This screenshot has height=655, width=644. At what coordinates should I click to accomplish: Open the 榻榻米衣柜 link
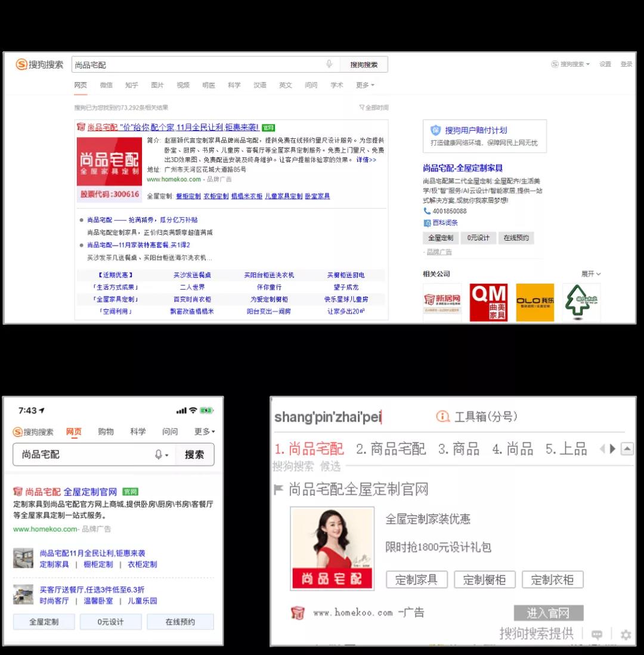(246, 196)
